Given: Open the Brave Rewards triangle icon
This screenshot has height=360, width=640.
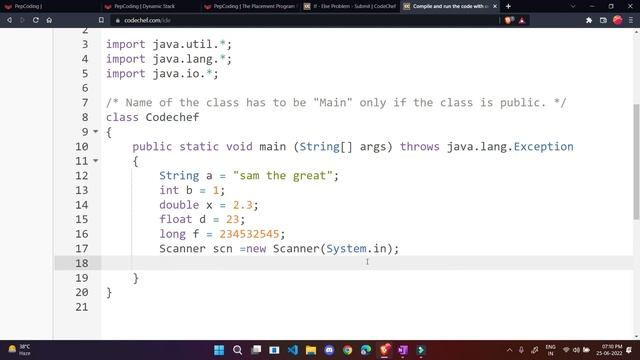Looking at the screenshot, I should 522,20.
